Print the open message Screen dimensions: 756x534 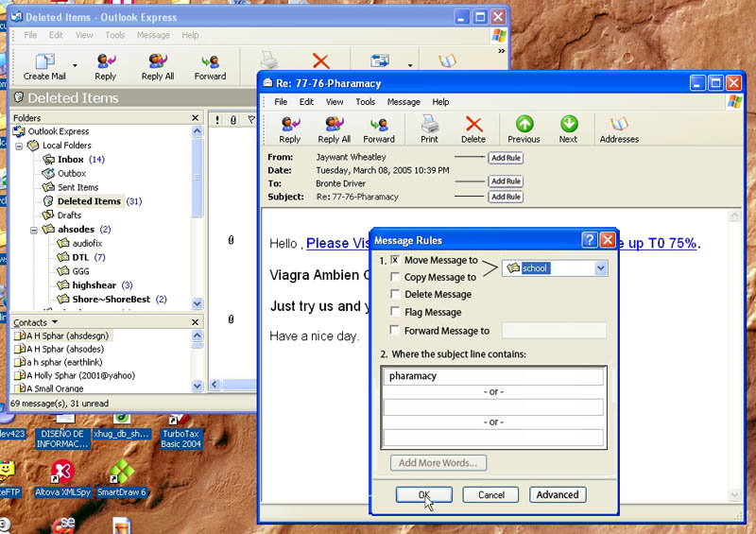pyautogui.click(x=429, y=129)
